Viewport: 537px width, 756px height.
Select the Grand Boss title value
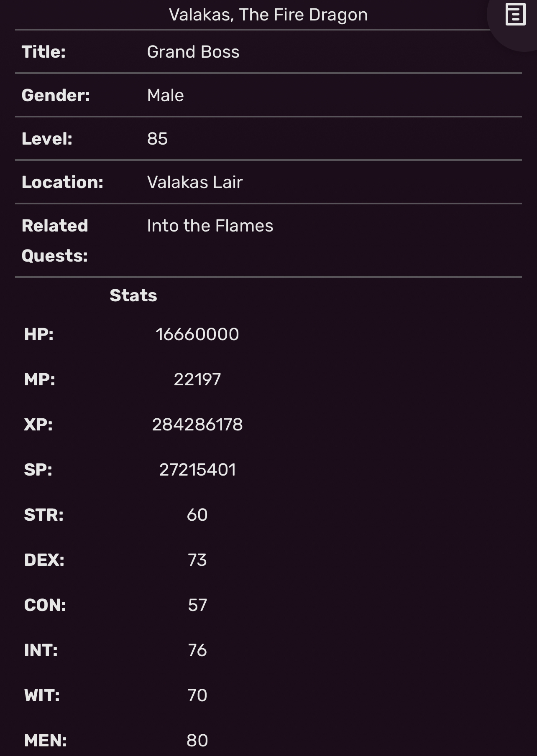[193, 52]
